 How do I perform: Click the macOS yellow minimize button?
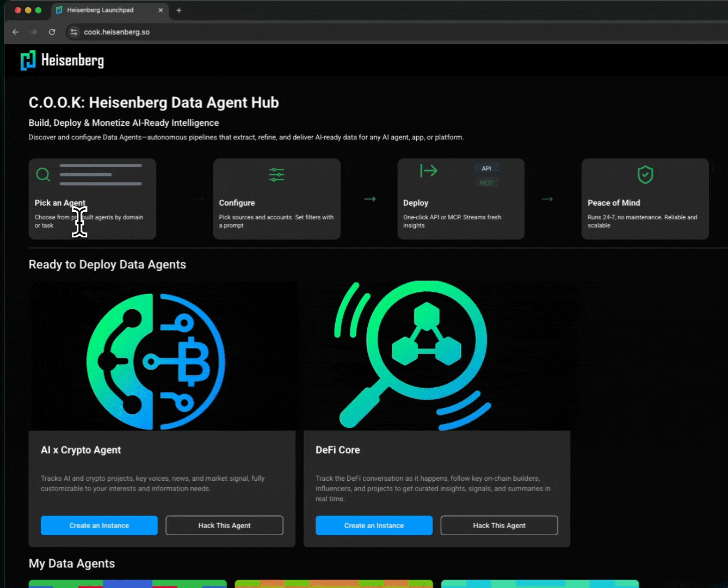coord(28,10)
